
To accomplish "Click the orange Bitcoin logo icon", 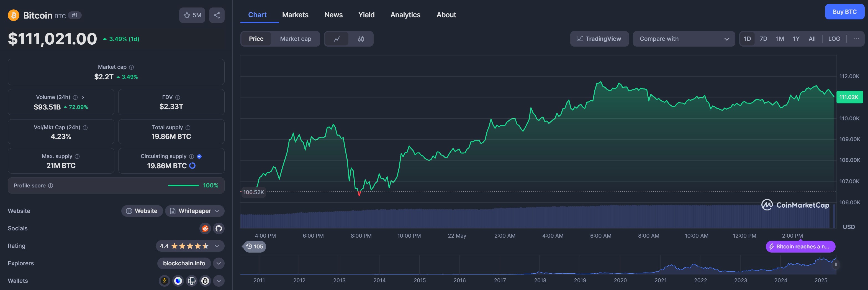I will (x=14, y=15).
